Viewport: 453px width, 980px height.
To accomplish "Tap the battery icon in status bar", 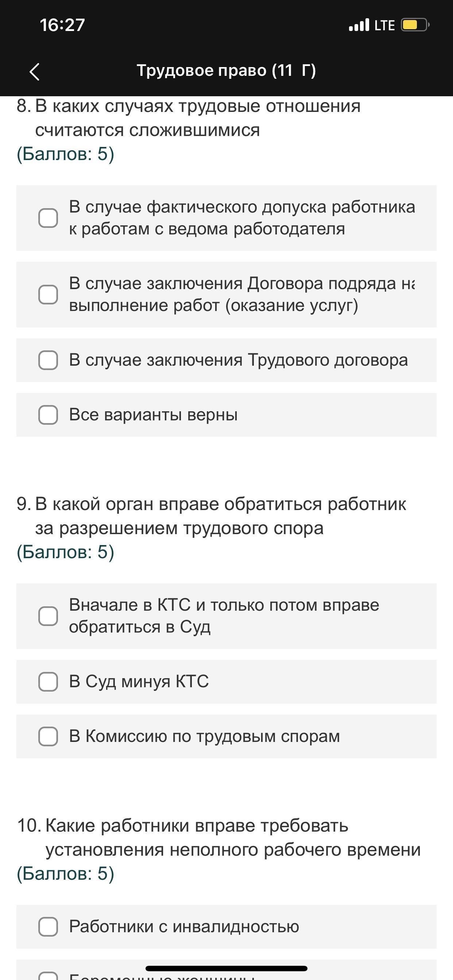I will (x=415, y=25).
